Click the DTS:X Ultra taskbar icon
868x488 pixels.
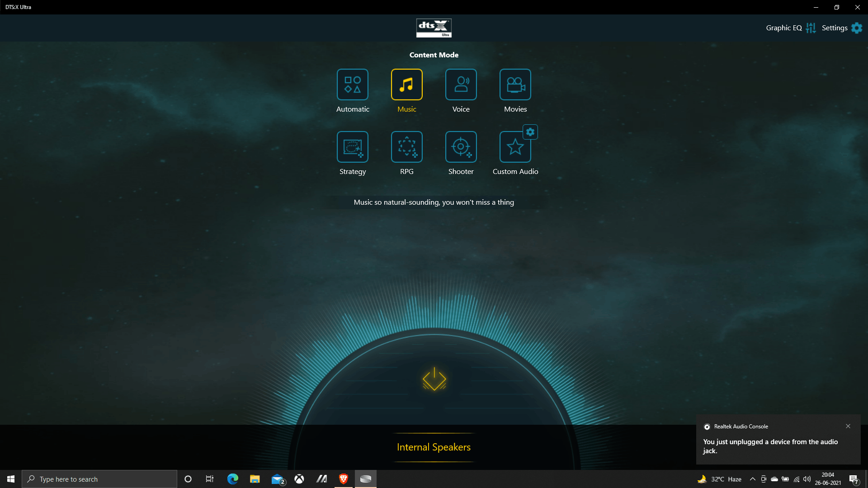coord(366,479)
